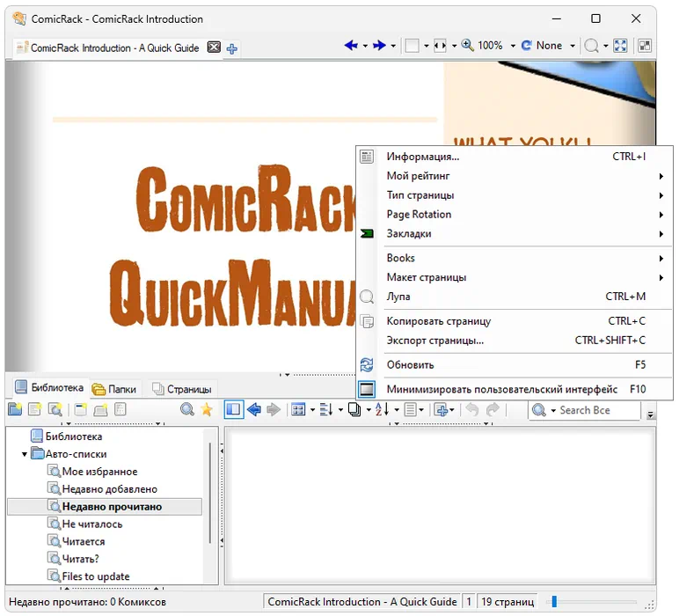Open the Books submenu
This screenshot has height=616, width=679.
coord(515,258)
